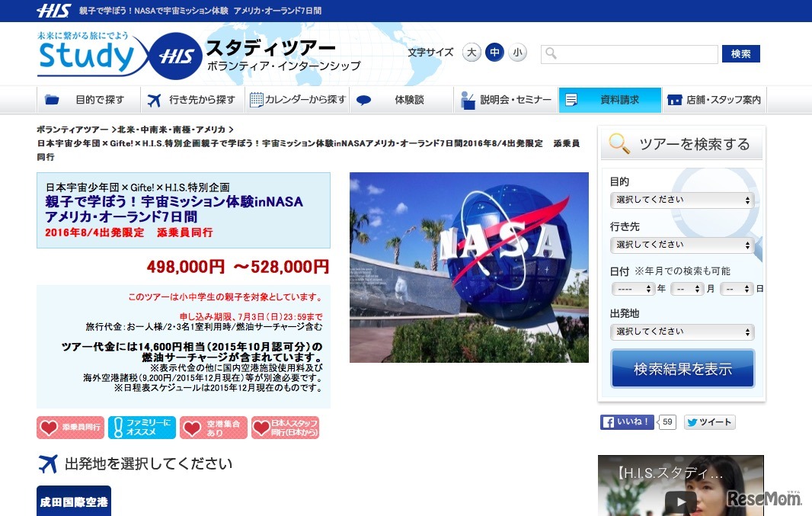Select the 成田国際空港 departure tab
The image size is (812, 516).
pos(74,501)
